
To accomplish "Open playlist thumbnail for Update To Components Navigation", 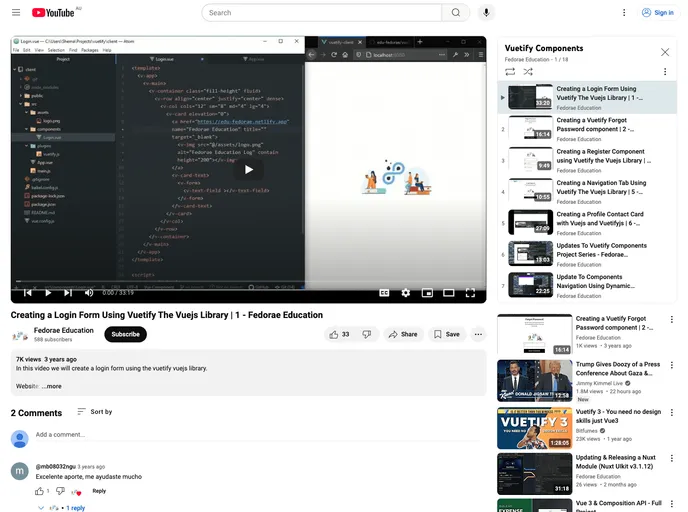I will click(530, 285).
